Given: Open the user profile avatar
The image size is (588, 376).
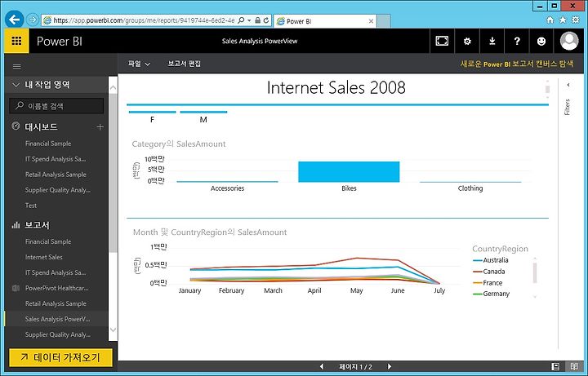Looking at the screenshot, I should (569, 41).
